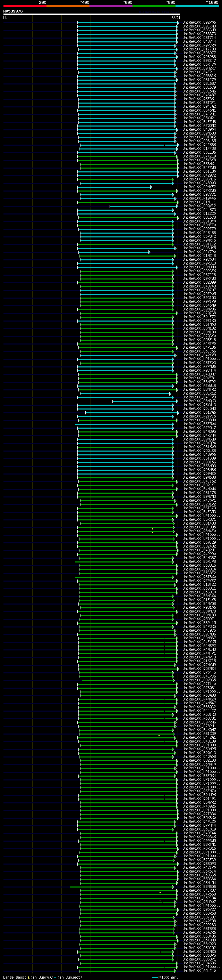
Task: Click hit label UniRef100_Q6WJ29
Action: point(199,543)
